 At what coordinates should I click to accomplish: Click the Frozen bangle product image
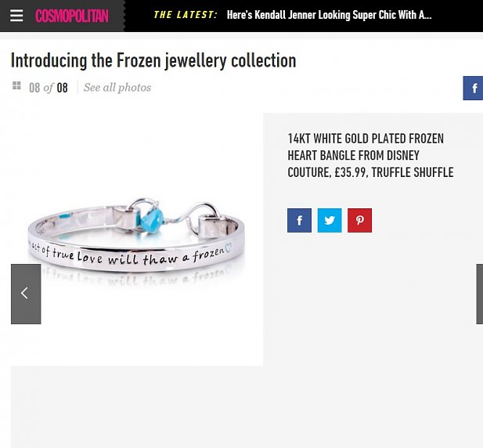click(136, 239)
